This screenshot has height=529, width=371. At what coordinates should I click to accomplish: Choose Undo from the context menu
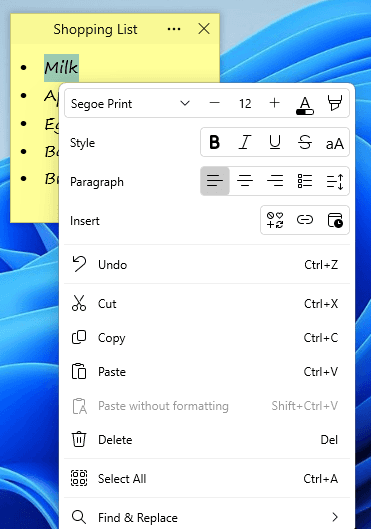(207, 264)
